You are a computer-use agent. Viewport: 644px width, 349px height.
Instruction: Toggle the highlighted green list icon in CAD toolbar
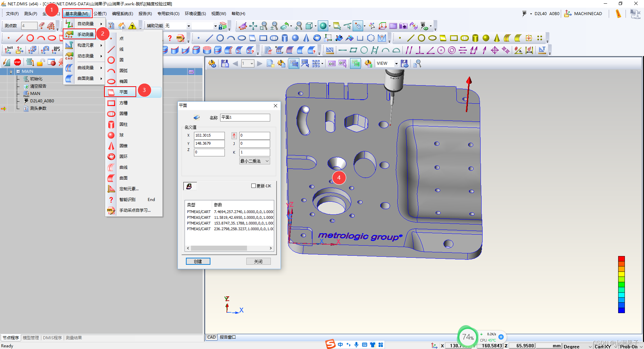pyautogui.click(x=355, y=63)
